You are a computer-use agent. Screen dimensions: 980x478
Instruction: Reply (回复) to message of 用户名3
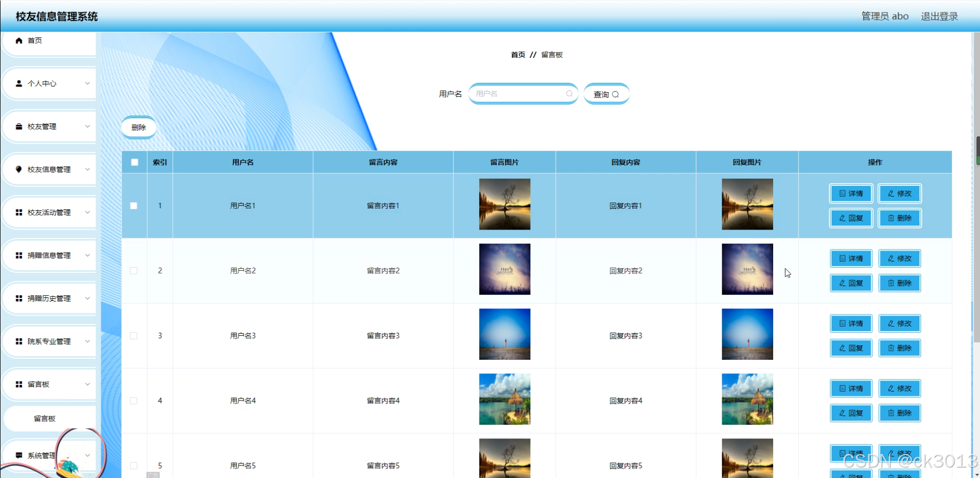click(851, 348)
